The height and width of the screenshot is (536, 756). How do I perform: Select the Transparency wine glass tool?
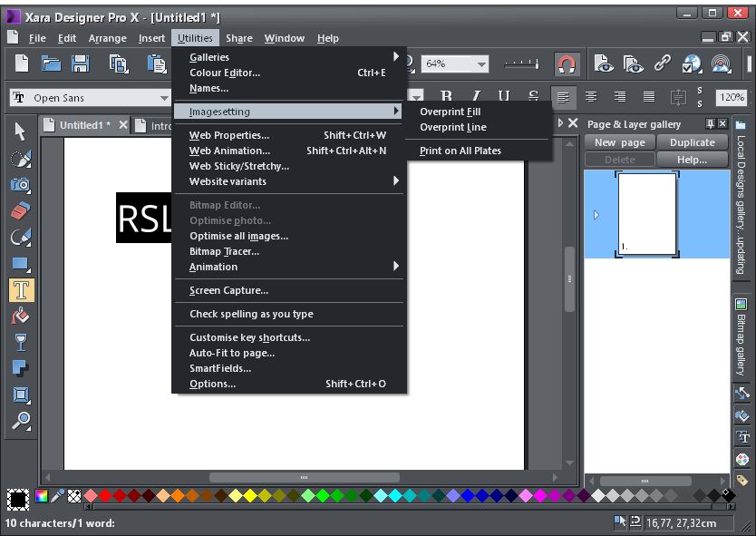[x=20, y=343]
